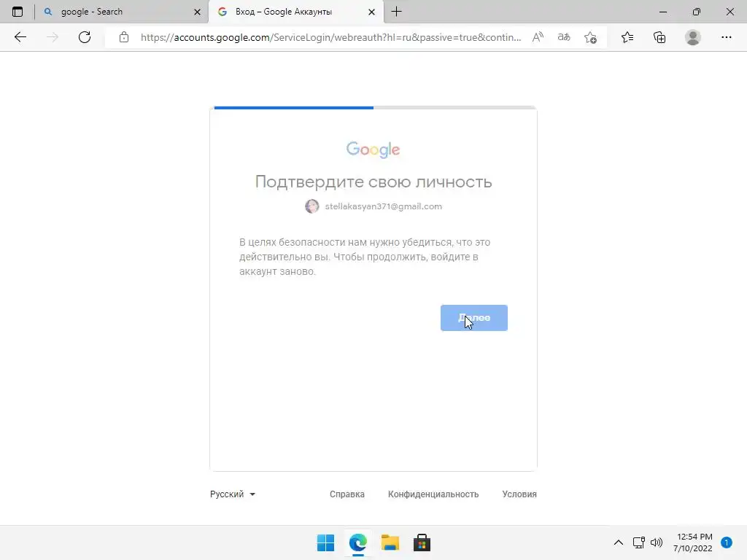Viewport: 747px width, 560px height.
Task: Click the forward navigation arrow
Action: point(53,37)
